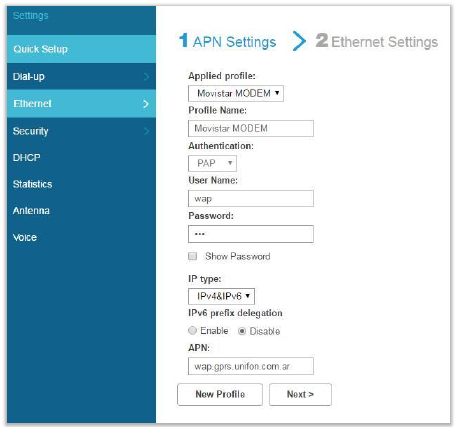Click the Security chevron arrow
This screenshot has width=456, height=427.
(x=146, y=131)
